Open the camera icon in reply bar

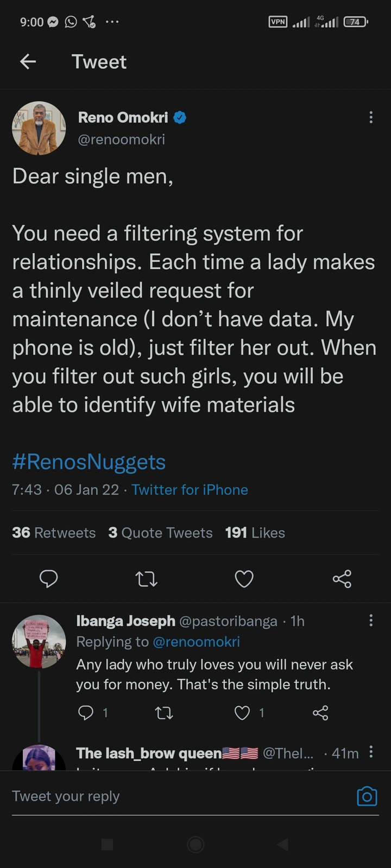pyautogui.click(x=367, y=796)
